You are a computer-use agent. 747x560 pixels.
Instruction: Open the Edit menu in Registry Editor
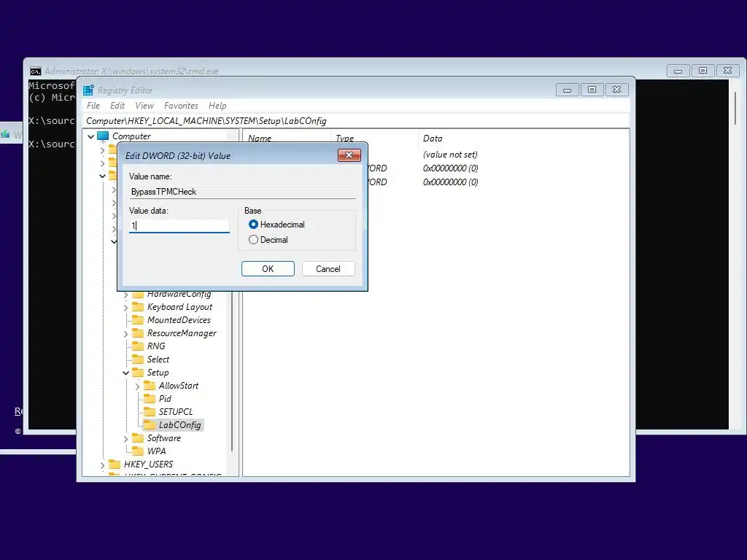tap(117, 106)
